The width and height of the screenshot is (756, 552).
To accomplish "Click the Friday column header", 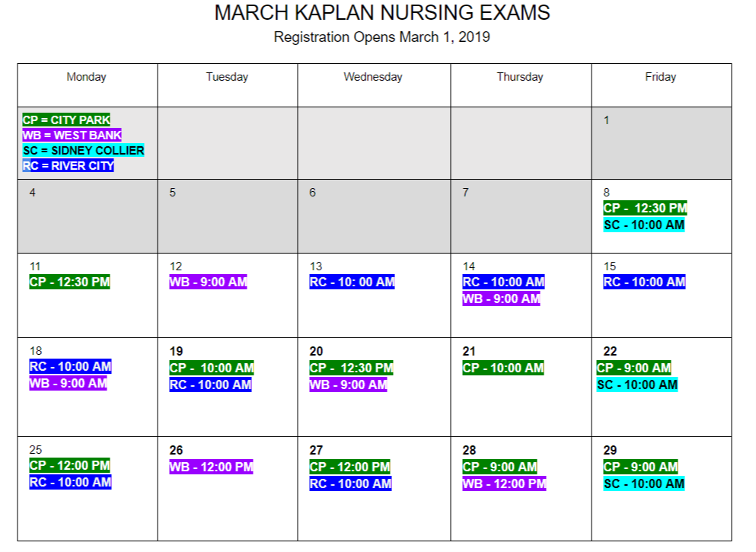I will [660, 77].
